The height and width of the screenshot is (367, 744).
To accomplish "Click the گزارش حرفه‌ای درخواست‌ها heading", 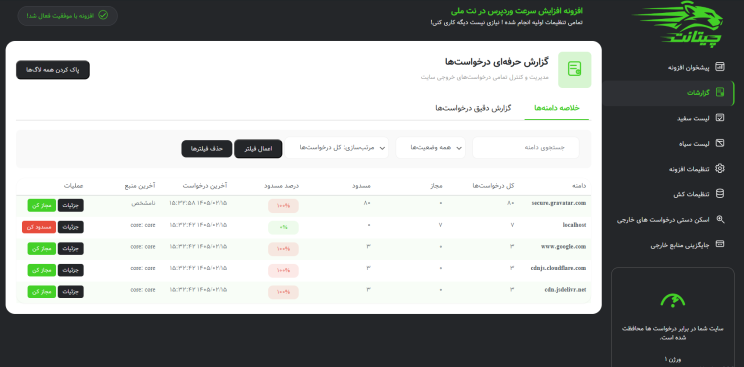I will point(497,62).
